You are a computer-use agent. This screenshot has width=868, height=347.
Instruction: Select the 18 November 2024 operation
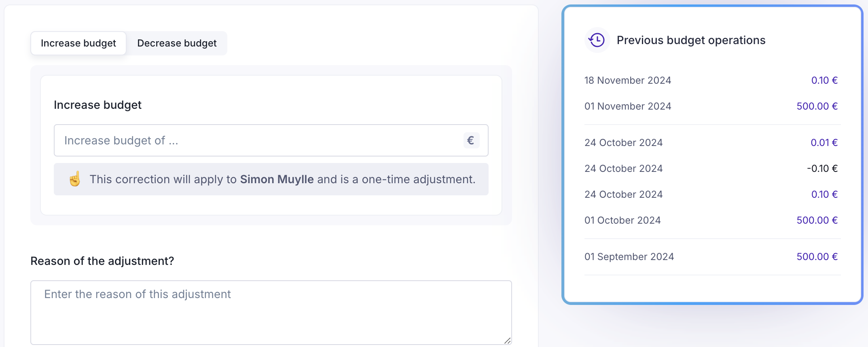628,80
